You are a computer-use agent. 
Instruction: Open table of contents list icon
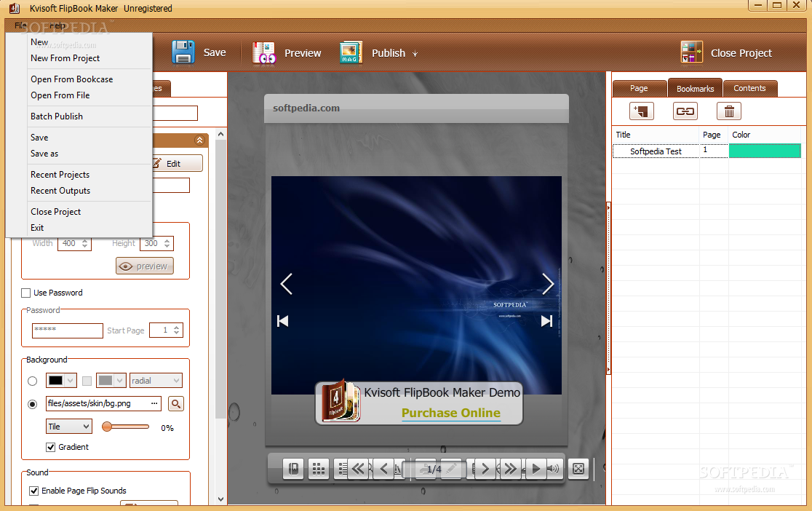[x=342, y=469]
